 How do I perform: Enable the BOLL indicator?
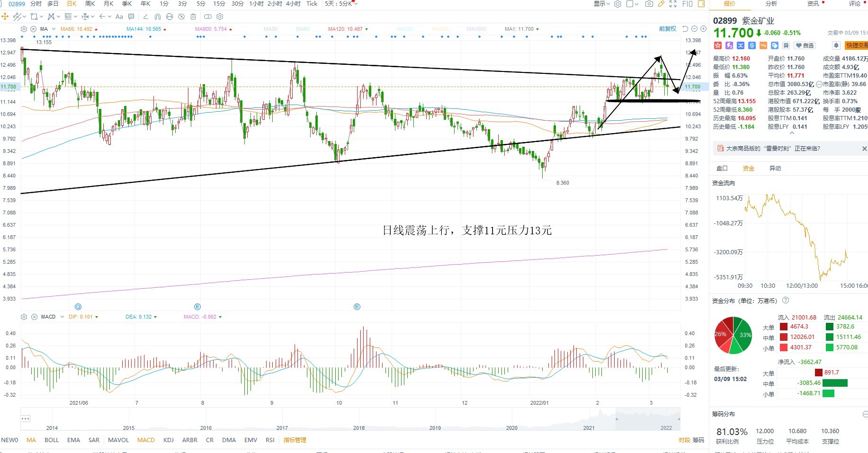tap(52, 440)
